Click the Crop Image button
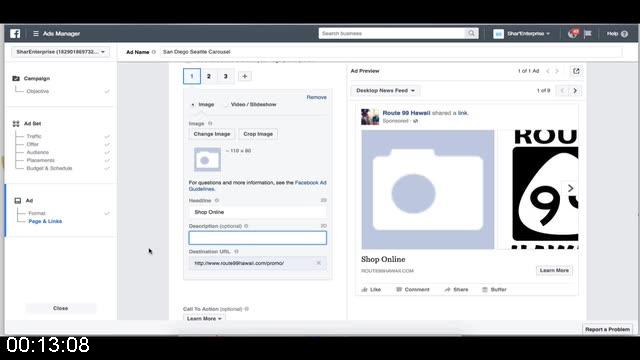The height and width of the screenshot is (360, 640). [258, 134]
